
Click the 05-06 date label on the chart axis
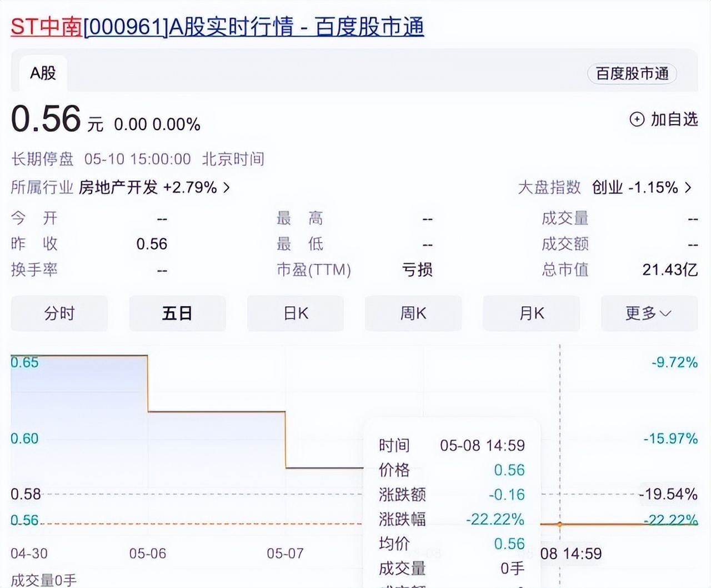tap(147, 554)
